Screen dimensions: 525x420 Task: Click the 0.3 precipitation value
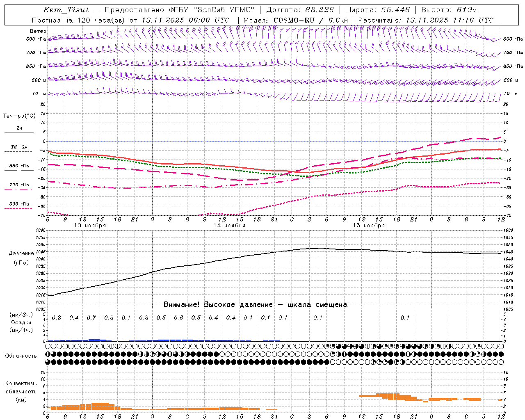56,318
